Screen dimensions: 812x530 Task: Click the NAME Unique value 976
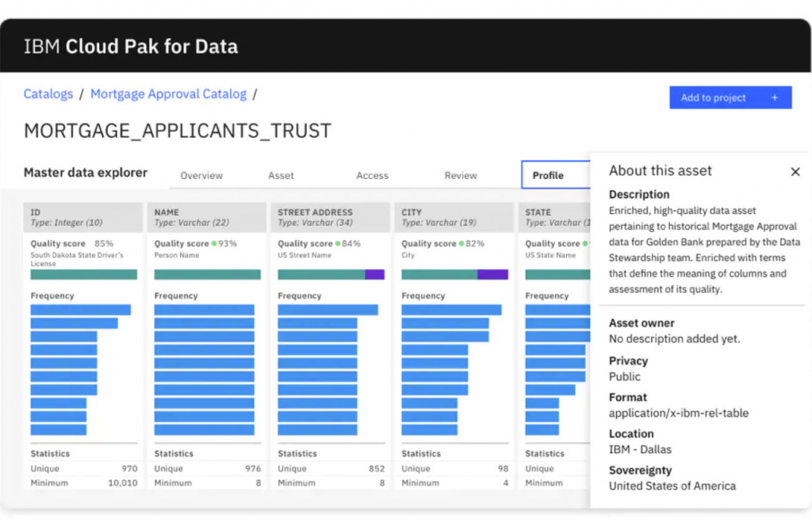click(x=253, y=468)
